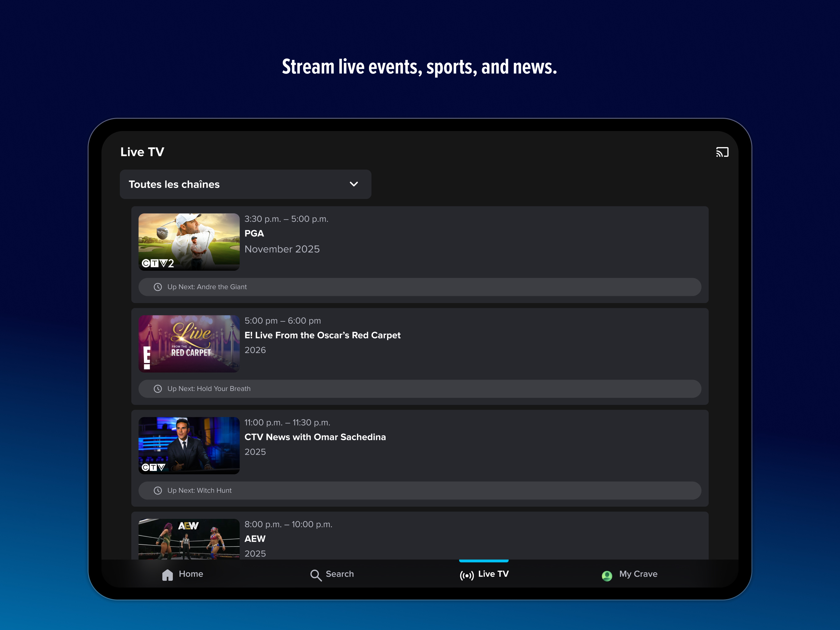Image resolution: width=840 pixels, height=630 pixels.
Task: Click clock icon beside Witch Hunt
Action: tap(158, 491)
